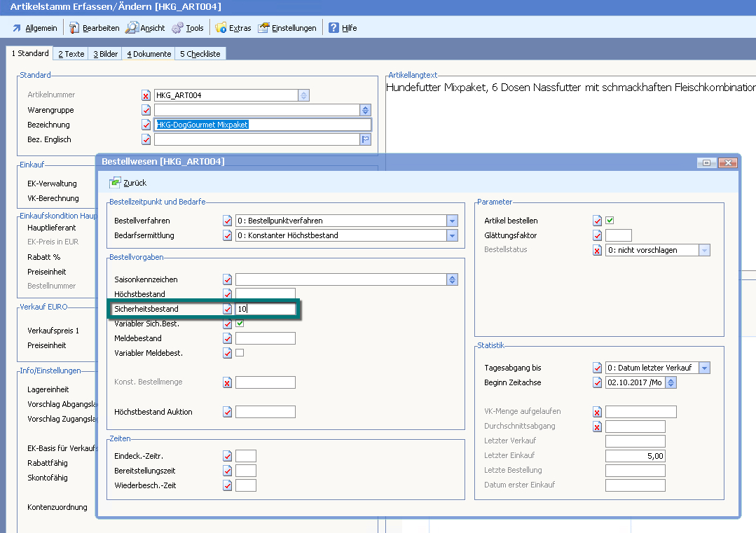Open the Bestellverfahren dropdown
This screenshot has height=533, width=756.
click(453, 221)
